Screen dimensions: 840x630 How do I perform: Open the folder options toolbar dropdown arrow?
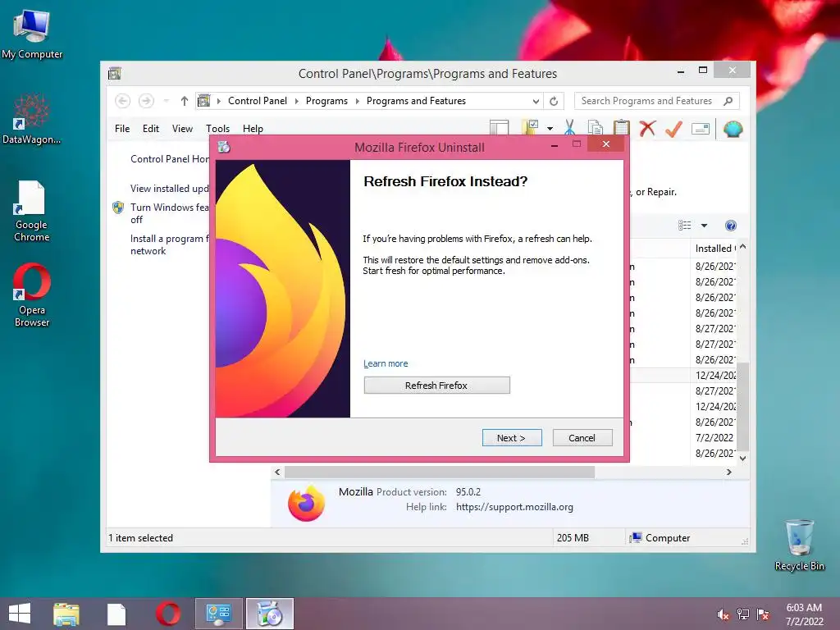(x=550, y=129)
